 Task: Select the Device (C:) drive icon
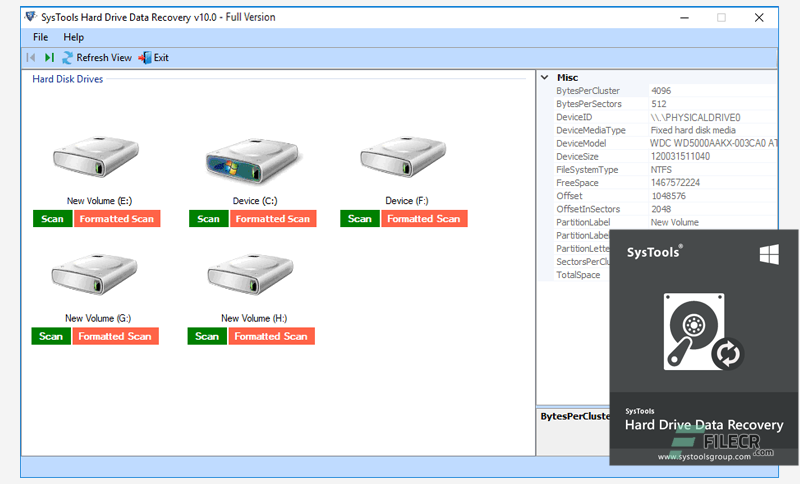253,160
